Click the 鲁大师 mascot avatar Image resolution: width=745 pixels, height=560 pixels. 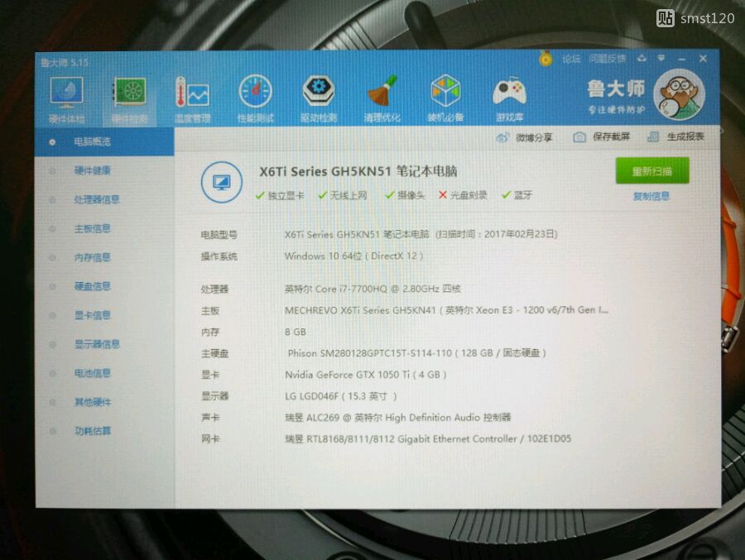(x=679, y=94)
